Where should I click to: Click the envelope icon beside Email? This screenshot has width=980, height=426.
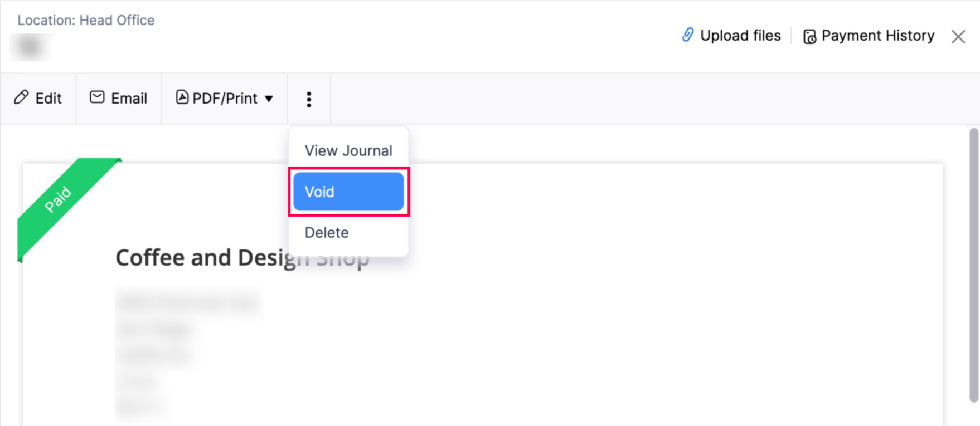point(97,97)
